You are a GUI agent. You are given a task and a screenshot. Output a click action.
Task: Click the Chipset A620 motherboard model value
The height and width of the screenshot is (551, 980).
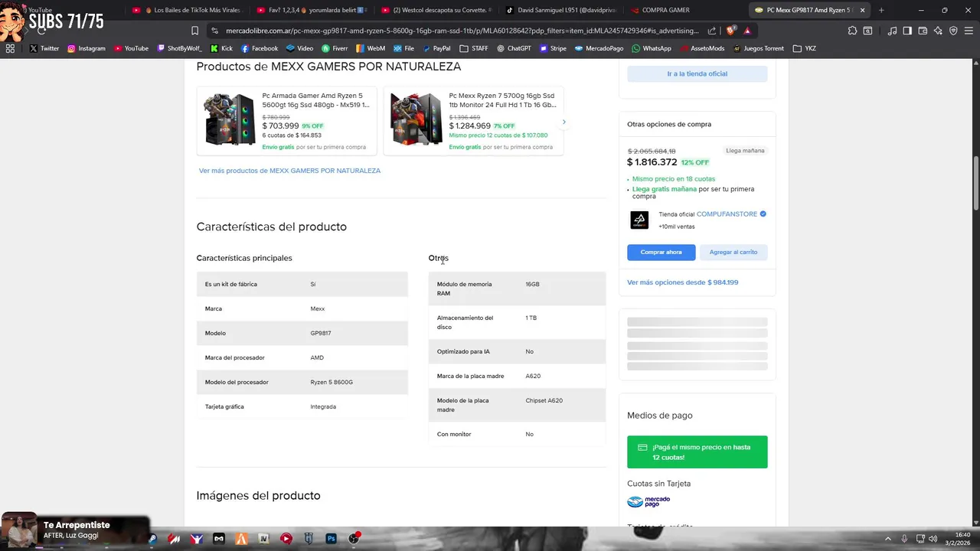point(544,400)
